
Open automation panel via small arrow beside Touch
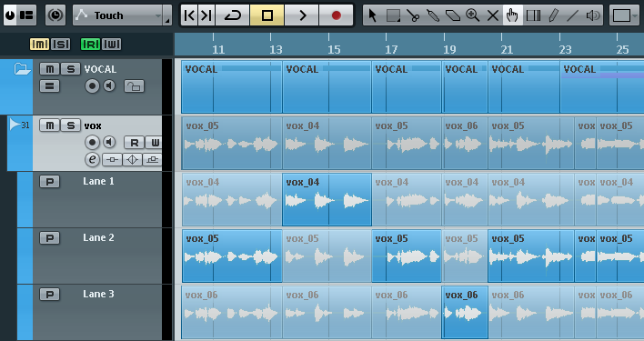tap(167, 15)
